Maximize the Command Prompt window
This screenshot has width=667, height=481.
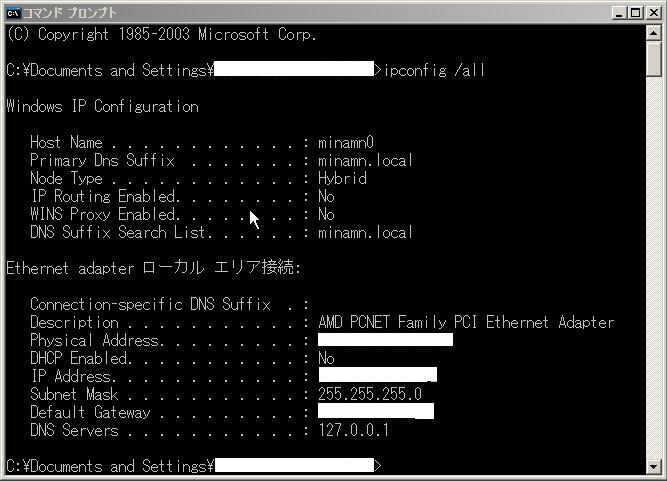[x=638, y=12]
